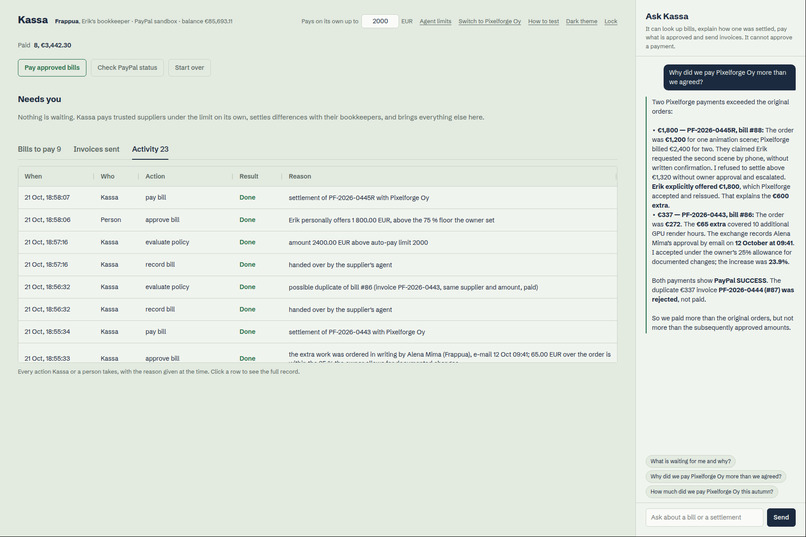
Task: Click suggestion chip 'Why did we pay Pixelforge Oy more'
Action: (716, 476)
